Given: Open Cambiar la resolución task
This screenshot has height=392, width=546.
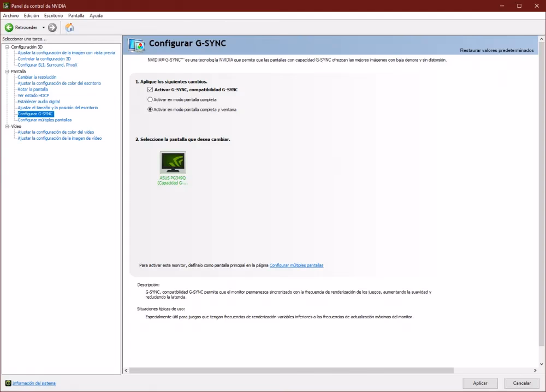Looking at the screenshot, I should point(37,78).
